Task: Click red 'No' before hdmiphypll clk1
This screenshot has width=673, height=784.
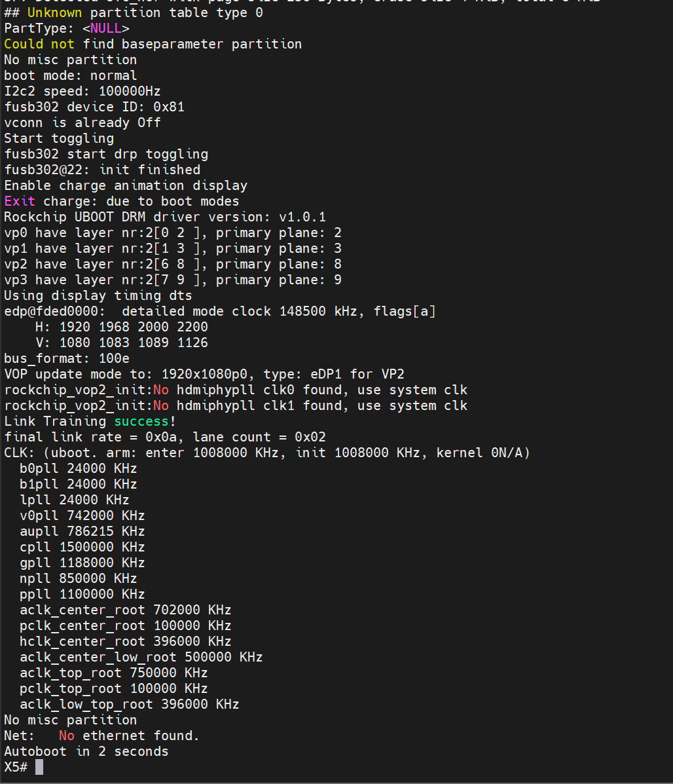Action: click(x=161, y=405)
